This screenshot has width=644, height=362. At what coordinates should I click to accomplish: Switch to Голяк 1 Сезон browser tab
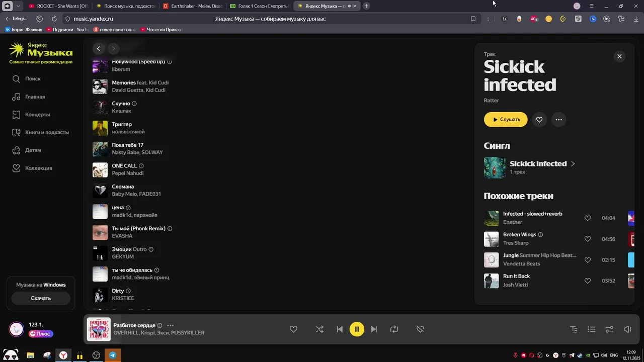[x=259, y=6]
